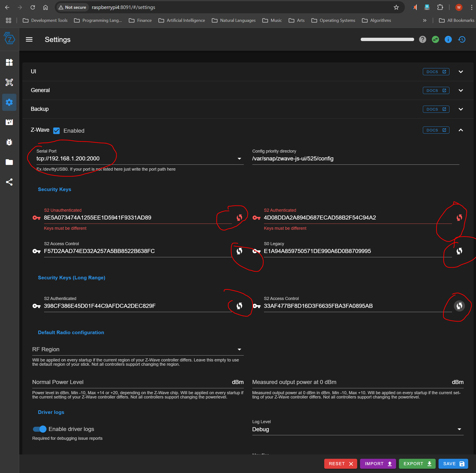Screen dimensions: 476x473
Task: Toggle the hamburger navigation menu
Action: (29, 39)
